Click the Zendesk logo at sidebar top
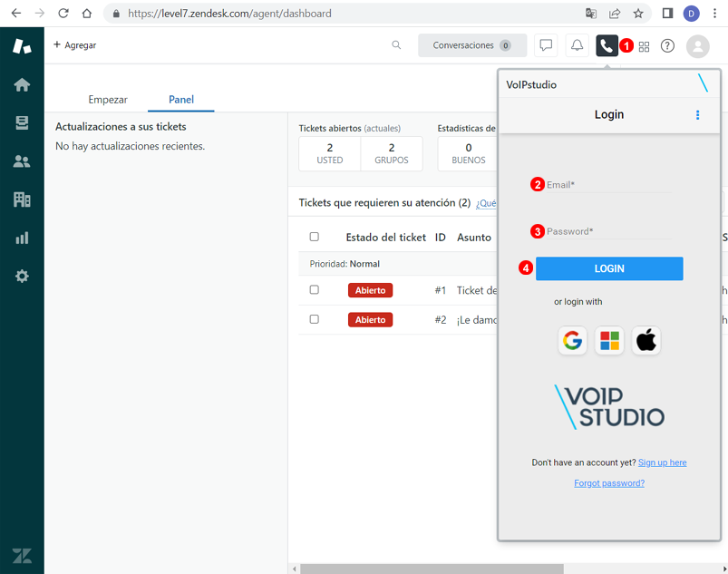The height and width of the screenshot is (574, 728). 22,46
